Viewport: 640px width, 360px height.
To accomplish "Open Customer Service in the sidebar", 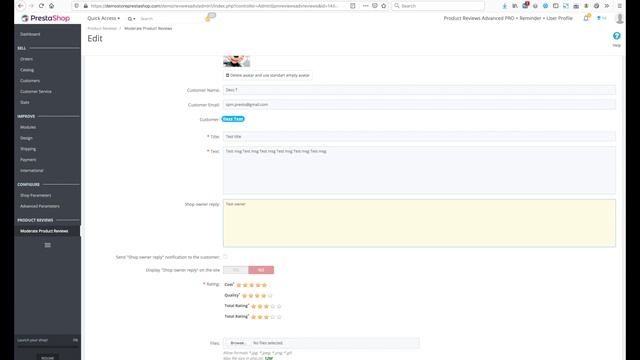I will point(36,91).
